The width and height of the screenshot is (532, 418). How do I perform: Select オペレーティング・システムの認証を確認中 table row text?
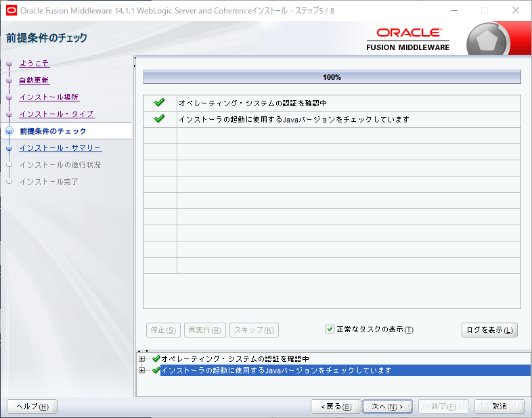[x=252, y=103]
